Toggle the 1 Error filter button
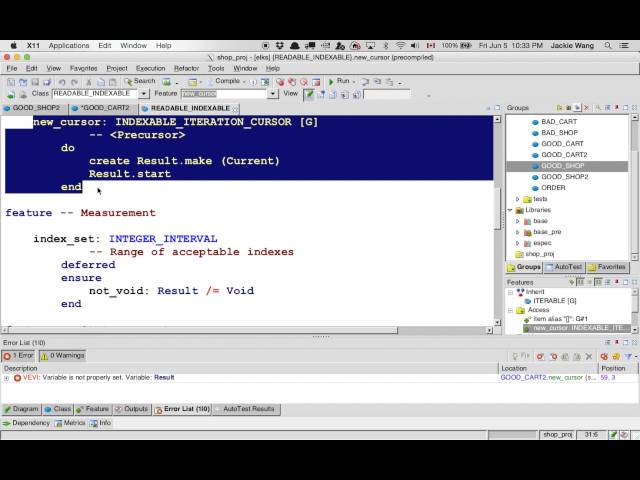The height and width of the screenshot is (480, 640). click(x=19, y=356)
